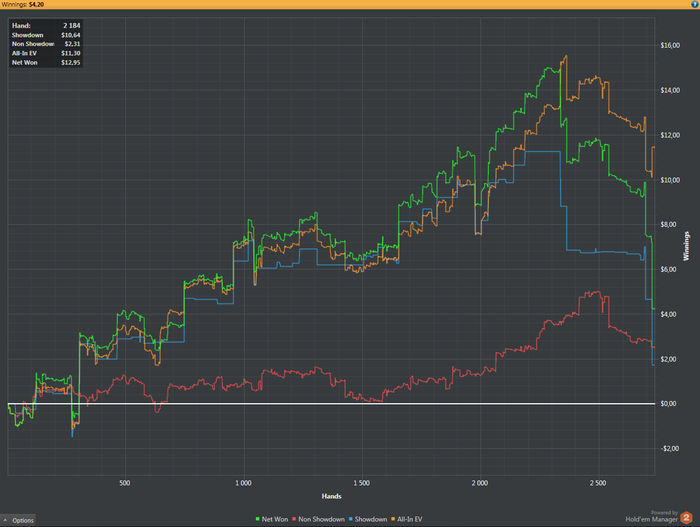Image resolution: width=700 pixels, height=527 pixels.
Task: Toggle the Non Showdown legend entry
Action: (318, 519)
